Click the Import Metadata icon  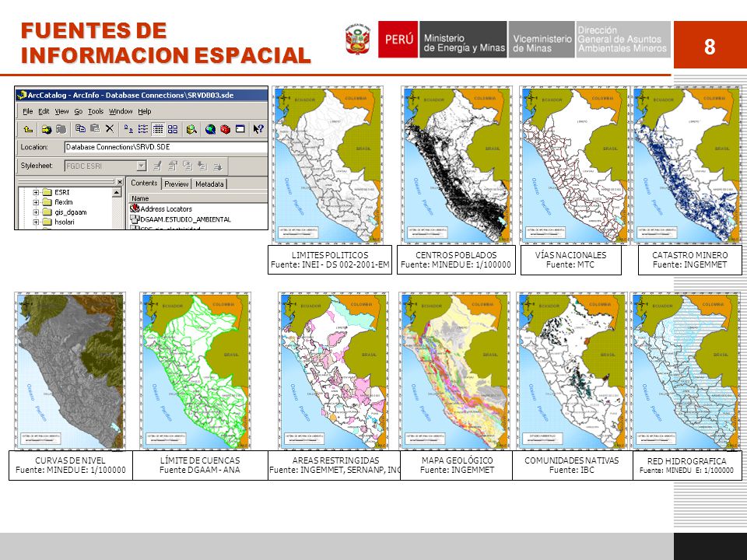(202, 166)
